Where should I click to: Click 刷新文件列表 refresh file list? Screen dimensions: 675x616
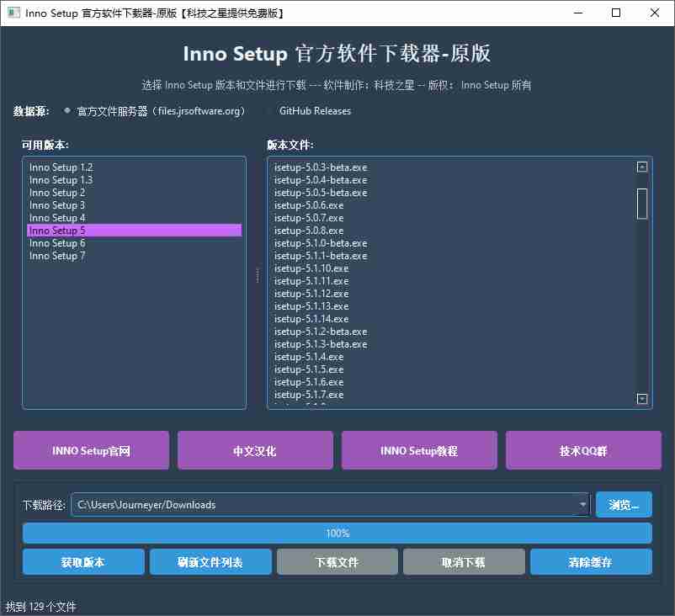[210, 562]
